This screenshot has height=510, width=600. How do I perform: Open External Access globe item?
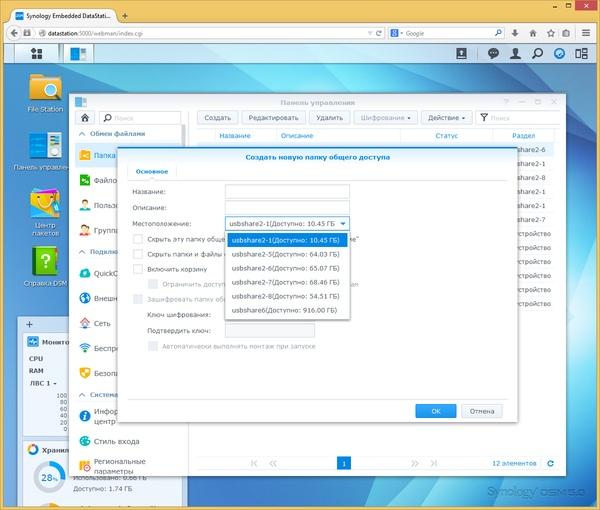pyautogui.click(x=97, y=298)
